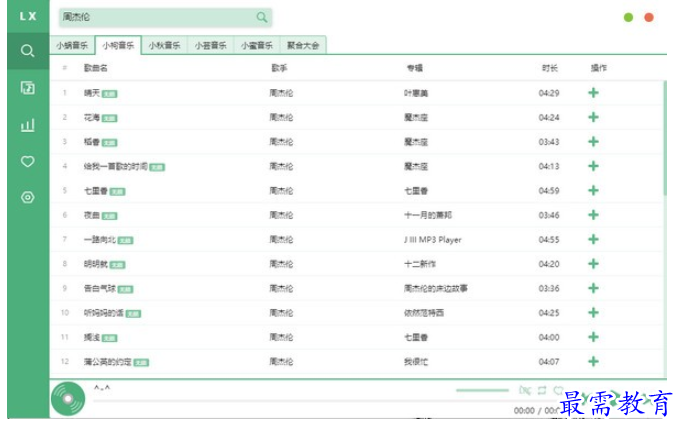
Task: Click the 歌手 column header
Action: pos(279,68)
